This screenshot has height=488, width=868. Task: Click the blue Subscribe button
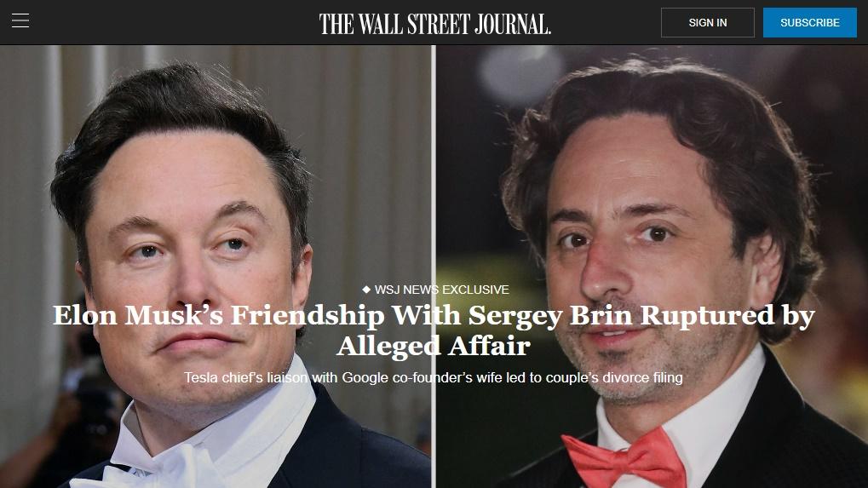[x=810, y=23]
